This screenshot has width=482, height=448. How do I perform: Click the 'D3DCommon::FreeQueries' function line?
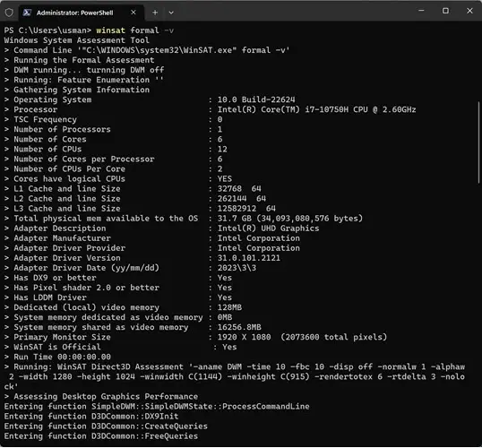(x=101, y=436)
